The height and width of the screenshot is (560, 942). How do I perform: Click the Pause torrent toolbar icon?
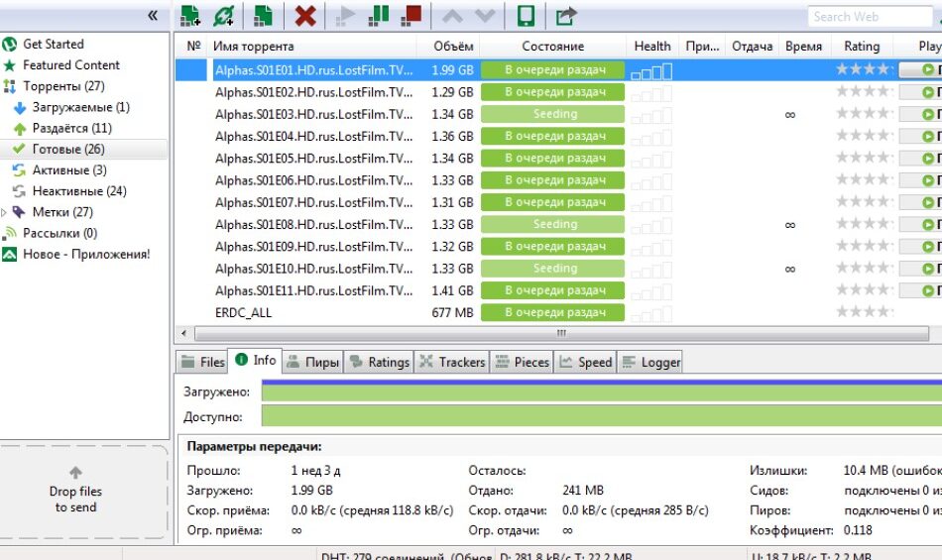pyautogui.click(x=378, y=16)
